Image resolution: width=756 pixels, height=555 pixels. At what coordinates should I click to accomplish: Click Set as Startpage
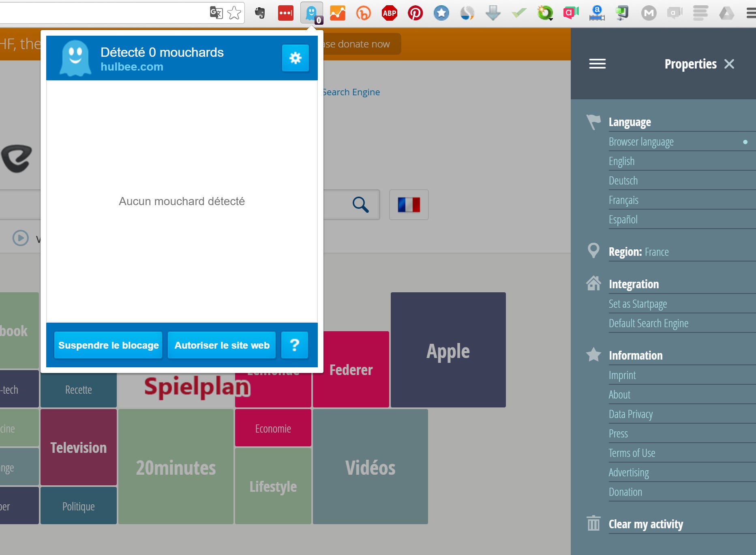(682, 304)
